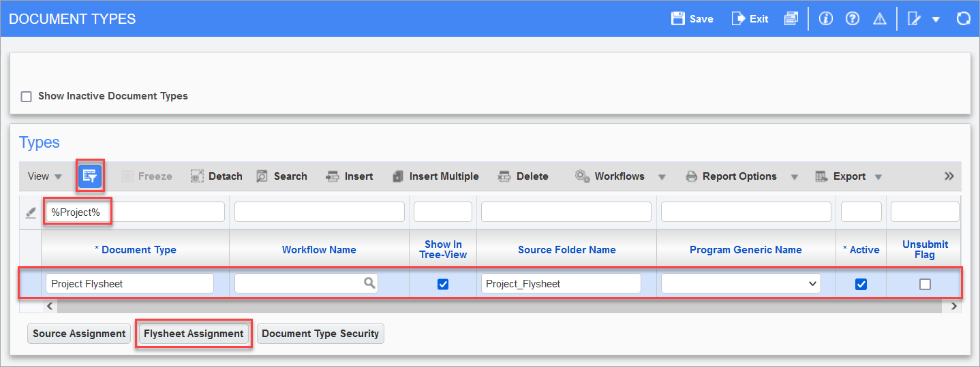The image size is (980, 367).
Task: Click the magnifier in Workflow Name field
Action: (369, 283)
